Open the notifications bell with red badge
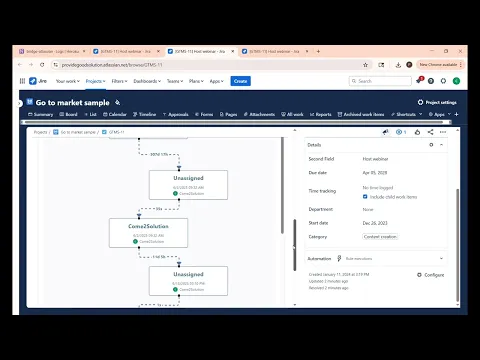Image resolution: width=480 pixels, height=360 pixels. click(419, 81)
